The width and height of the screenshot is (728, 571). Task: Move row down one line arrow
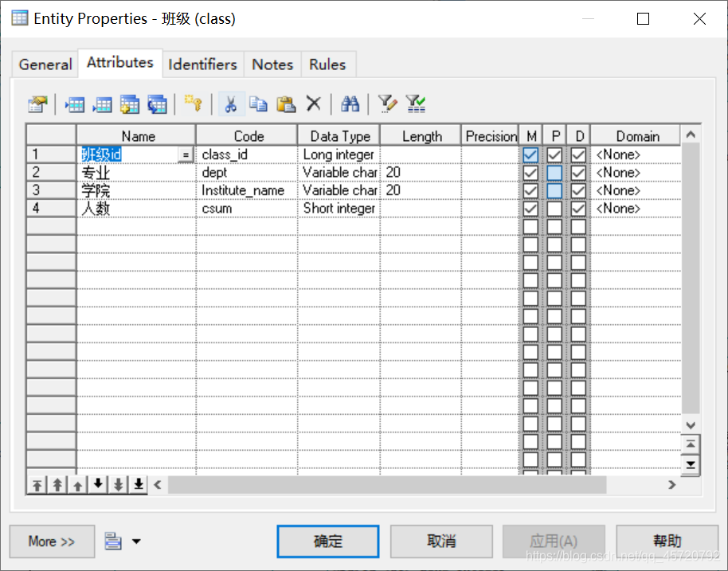pyautogui.click(x=98, y=485)
